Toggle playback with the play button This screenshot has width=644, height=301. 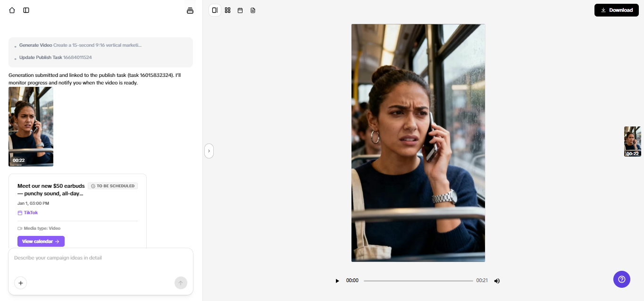click(x=337, y=280)
